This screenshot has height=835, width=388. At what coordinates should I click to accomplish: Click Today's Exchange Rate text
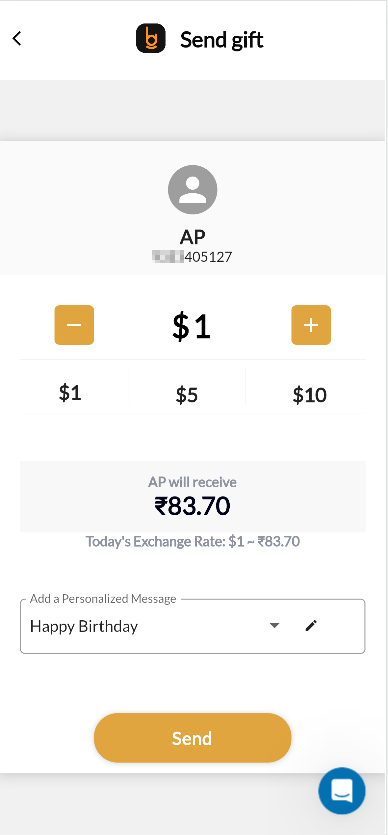(193, 542)
